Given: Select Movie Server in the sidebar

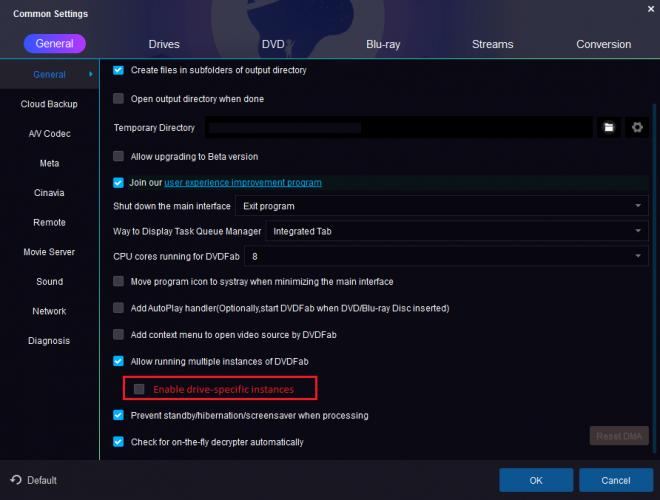Looking at the screenshot, I should tap(49, 252).
